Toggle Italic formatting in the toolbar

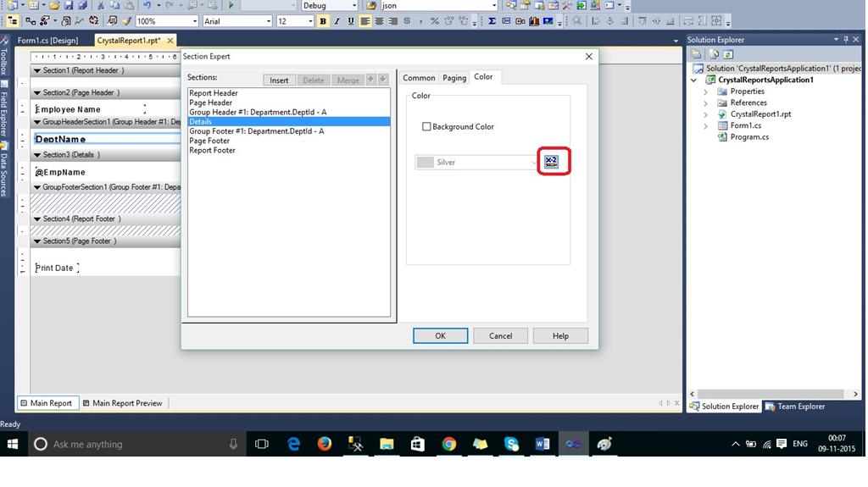click(337, 21)
